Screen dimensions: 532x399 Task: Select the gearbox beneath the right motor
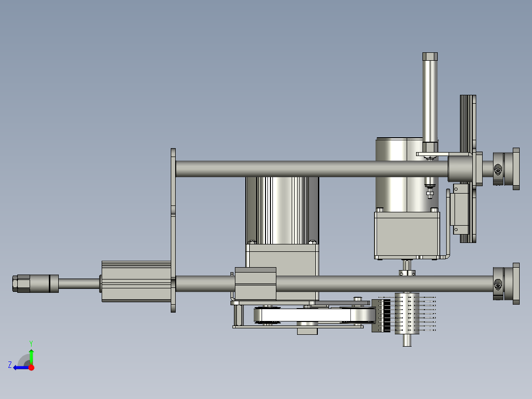coord(407,235)
